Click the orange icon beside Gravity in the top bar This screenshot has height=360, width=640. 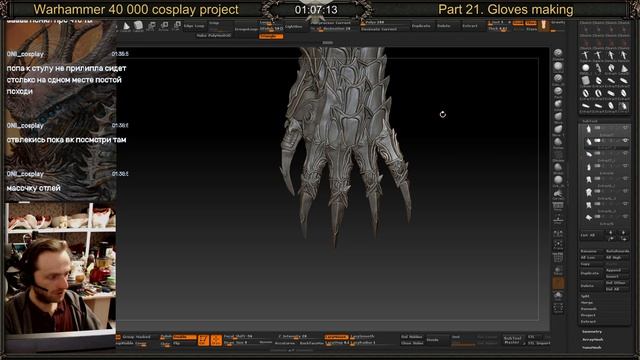pos(544,25)
